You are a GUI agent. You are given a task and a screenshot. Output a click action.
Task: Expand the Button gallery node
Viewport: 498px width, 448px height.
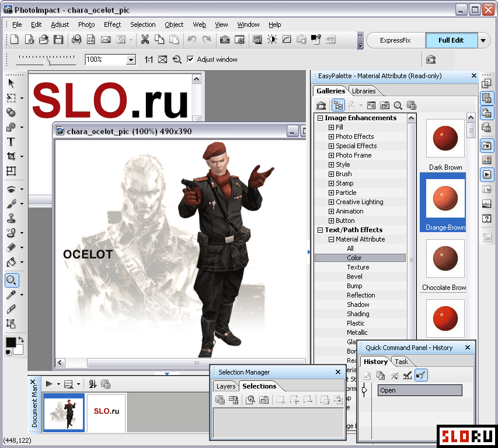pos(331,221)
